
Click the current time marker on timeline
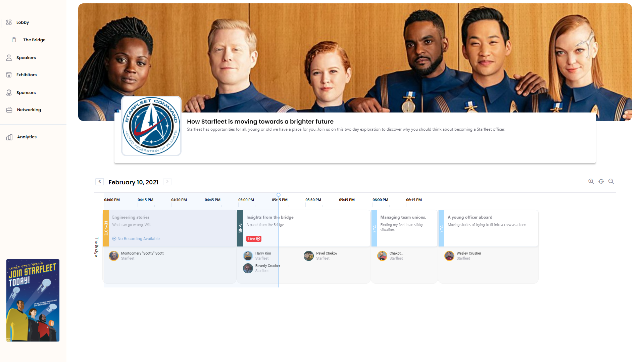[x=279, y=195]
